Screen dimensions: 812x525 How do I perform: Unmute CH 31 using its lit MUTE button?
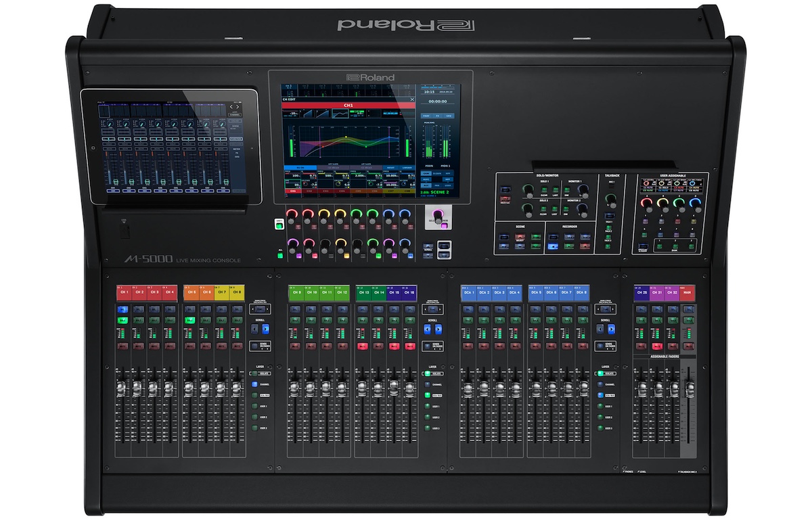pos(656,346)
